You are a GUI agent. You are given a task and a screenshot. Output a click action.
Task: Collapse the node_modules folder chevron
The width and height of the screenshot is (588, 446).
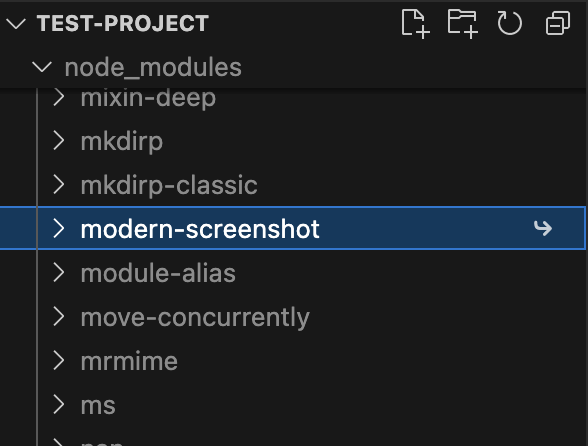tap(42, 67)
